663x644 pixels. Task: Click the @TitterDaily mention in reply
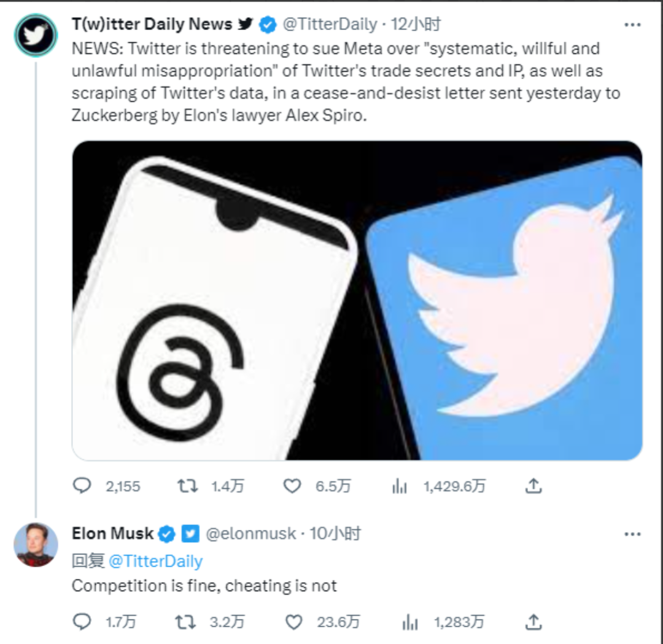[x=155, y=561]
